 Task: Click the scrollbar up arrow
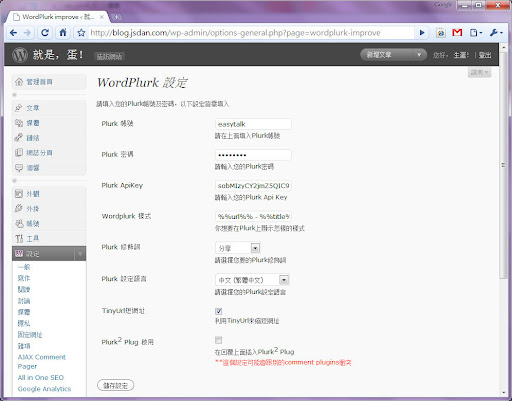coord(503,48)
